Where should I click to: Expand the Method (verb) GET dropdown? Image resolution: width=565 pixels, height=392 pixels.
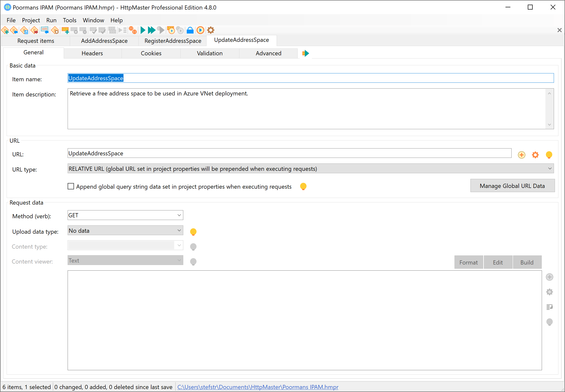(x=125, y=215)
